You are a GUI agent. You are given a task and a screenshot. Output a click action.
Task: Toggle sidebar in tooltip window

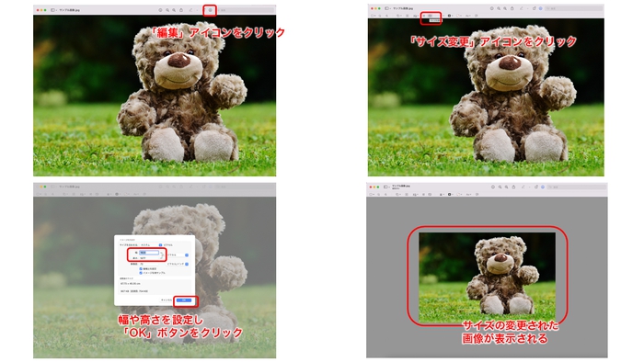[386, 8]
